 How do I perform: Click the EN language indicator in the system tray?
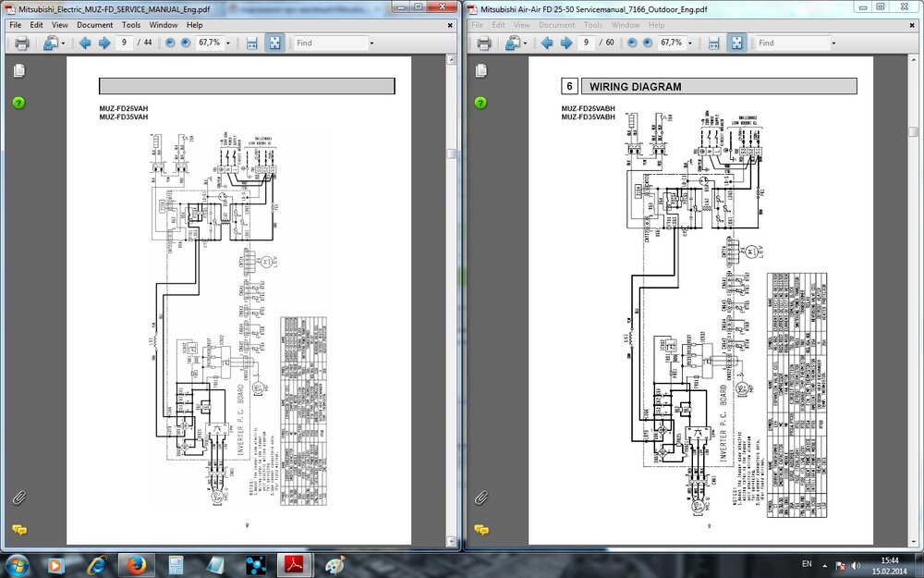807,563
